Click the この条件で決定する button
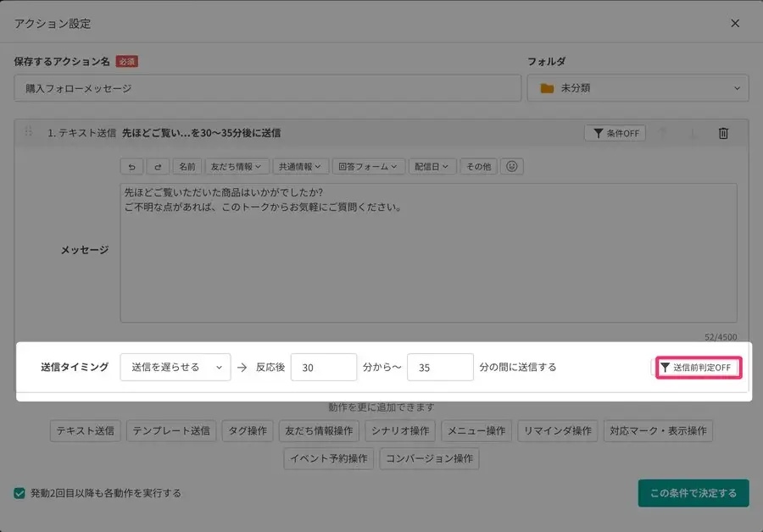763x532 pixels. click(x=693, y=493)
